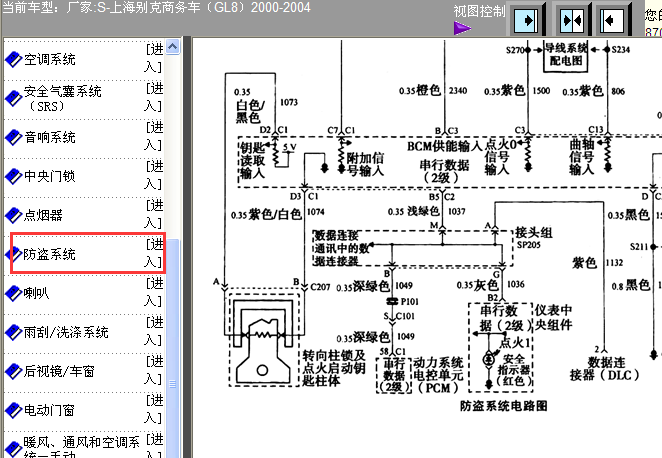This screenshot has width=662, height=458.
Task: Select the 喇叭 list entry
Action: point(36,293)
